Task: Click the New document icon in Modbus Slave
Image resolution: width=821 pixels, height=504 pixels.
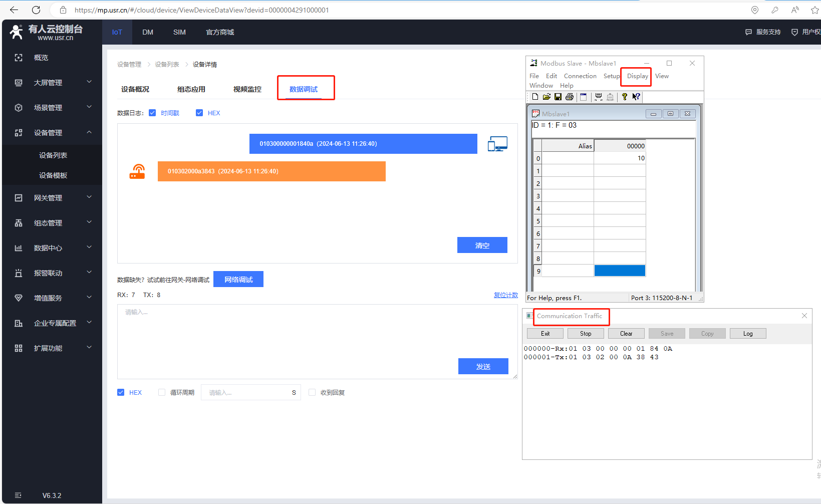Action: point(535,97)
